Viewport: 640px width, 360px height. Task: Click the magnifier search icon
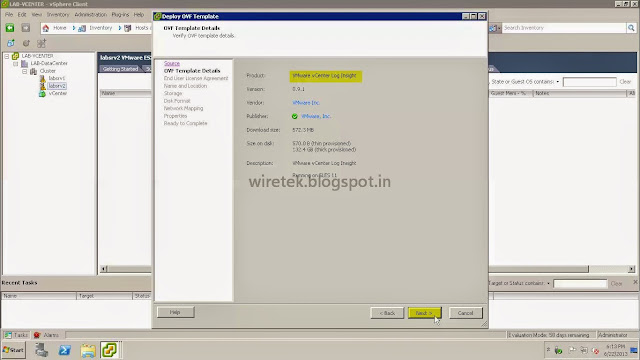coord(631,28)
